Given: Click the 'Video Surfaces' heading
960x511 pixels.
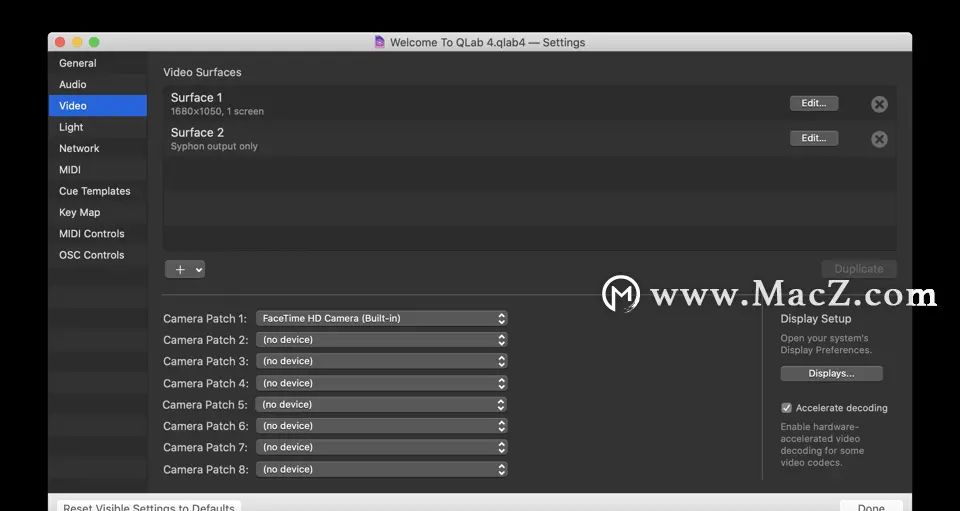Looking at the screenshot, I should coord(202,72).
